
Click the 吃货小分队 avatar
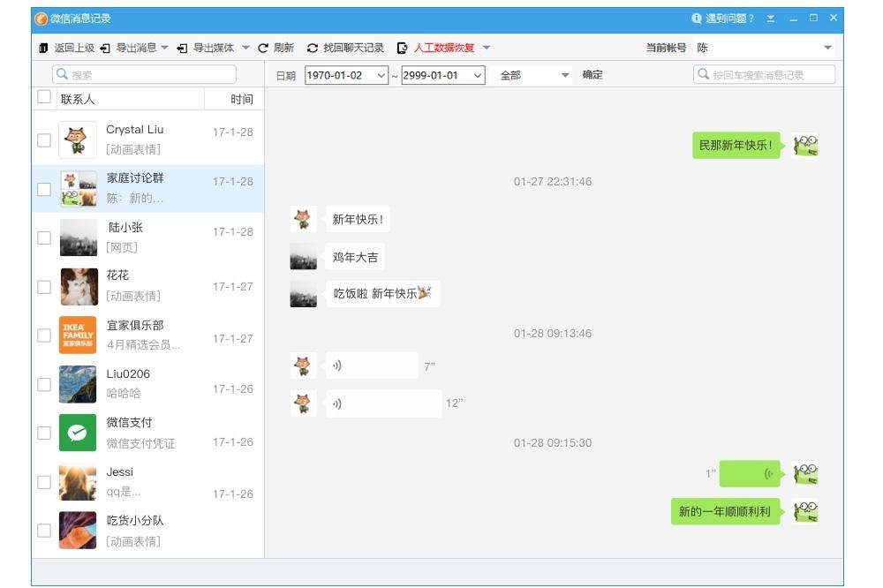click(78, 530)
